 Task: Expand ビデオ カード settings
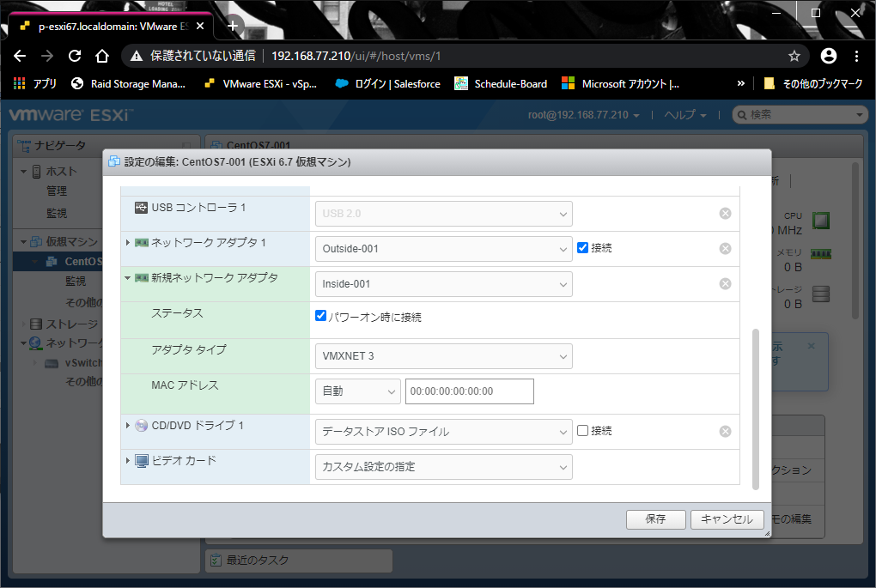(127, 461)
